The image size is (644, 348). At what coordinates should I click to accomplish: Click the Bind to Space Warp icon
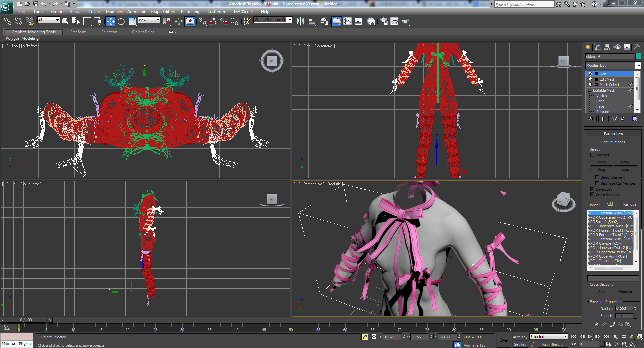tap(30, 21)
